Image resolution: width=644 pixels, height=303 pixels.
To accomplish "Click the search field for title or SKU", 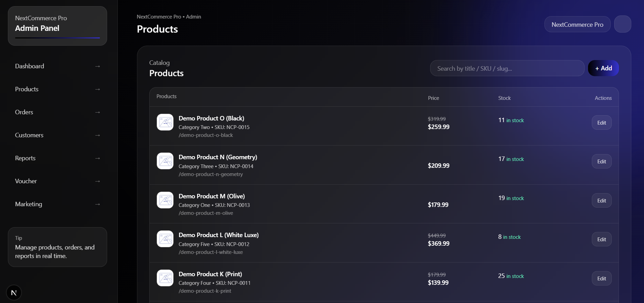I will (x=507, y=68).
